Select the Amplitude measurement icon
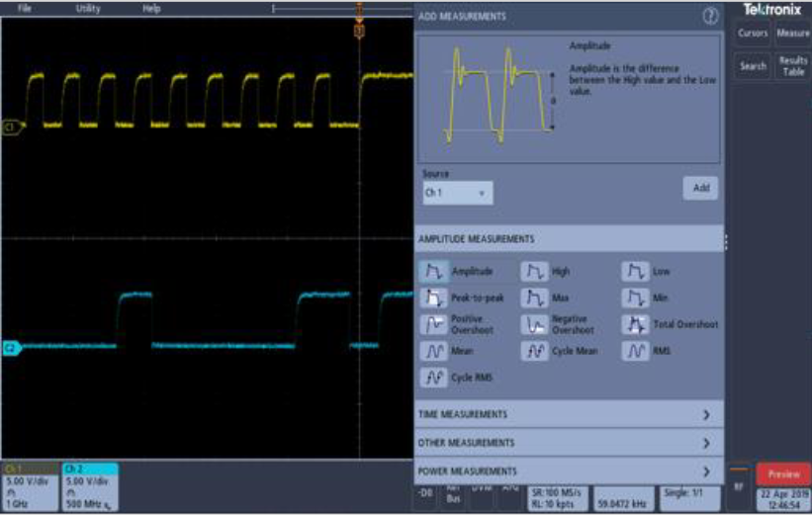This screenshot has width=812, height=515. coord(433,271)
